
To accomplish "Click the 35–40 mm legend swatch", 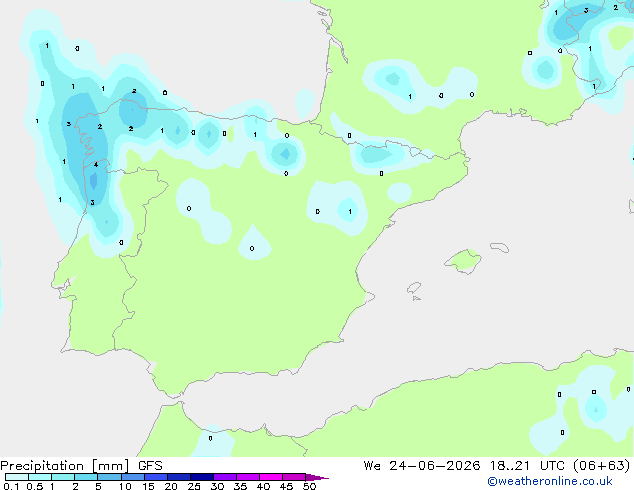I will click(248, 477).
